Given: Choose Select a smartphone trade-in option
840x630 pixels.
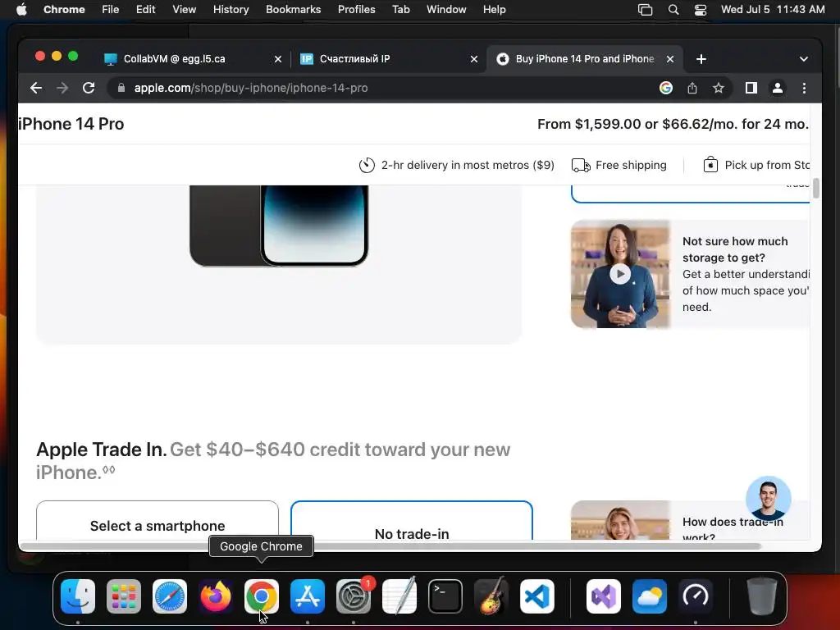Looking at the screenshot, I should click(157, 521).
